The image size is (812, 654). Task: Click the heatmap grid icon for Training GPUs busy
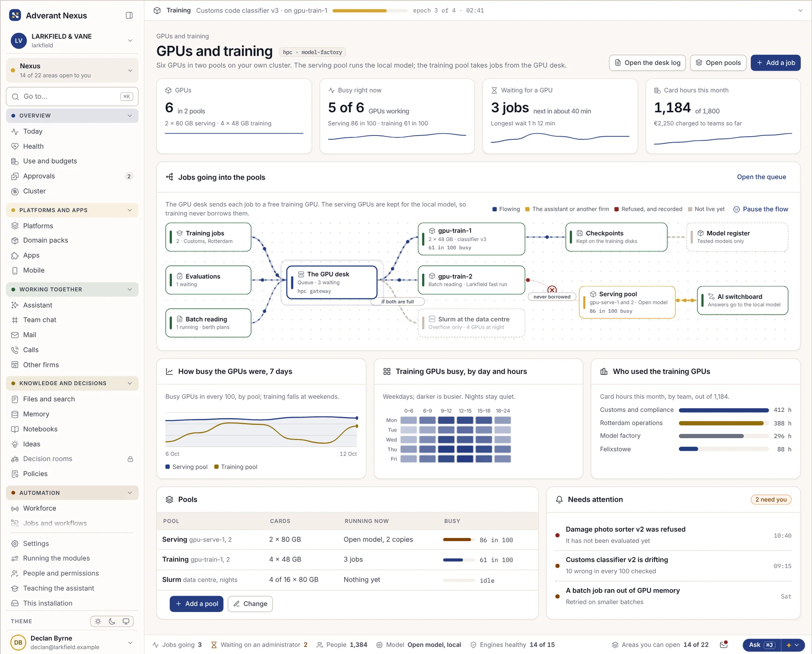[x=387, y=371]
